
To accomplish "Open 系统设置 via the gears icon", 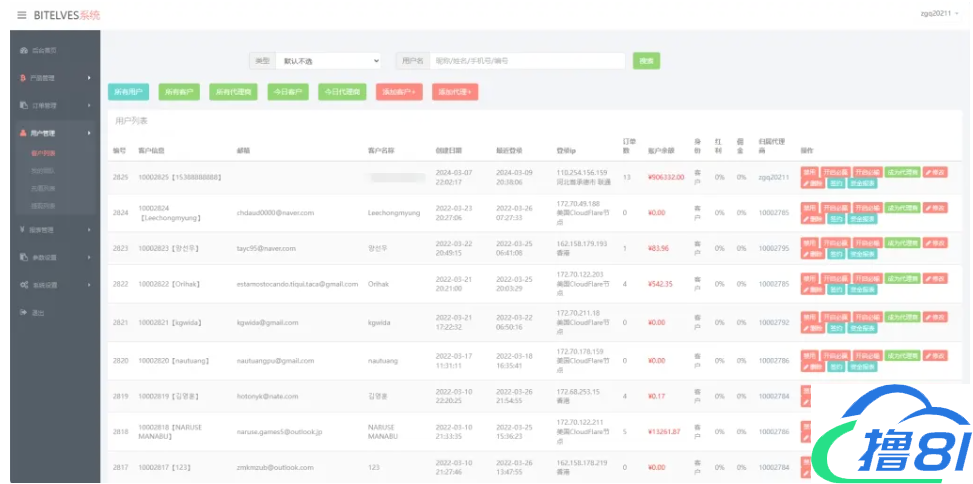I will pos(23,285).
